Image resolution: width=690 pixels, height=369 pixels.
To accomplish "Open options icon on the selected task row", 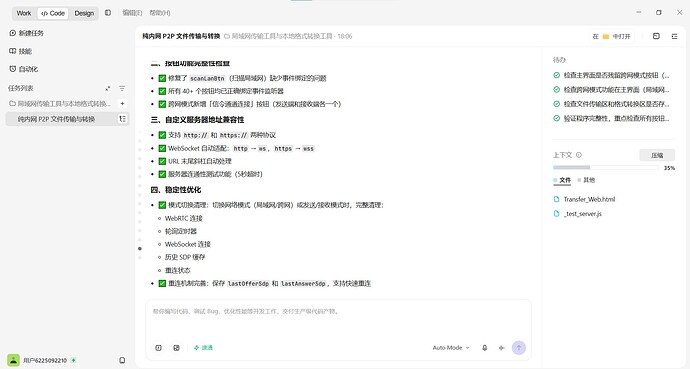I will 122,119.
